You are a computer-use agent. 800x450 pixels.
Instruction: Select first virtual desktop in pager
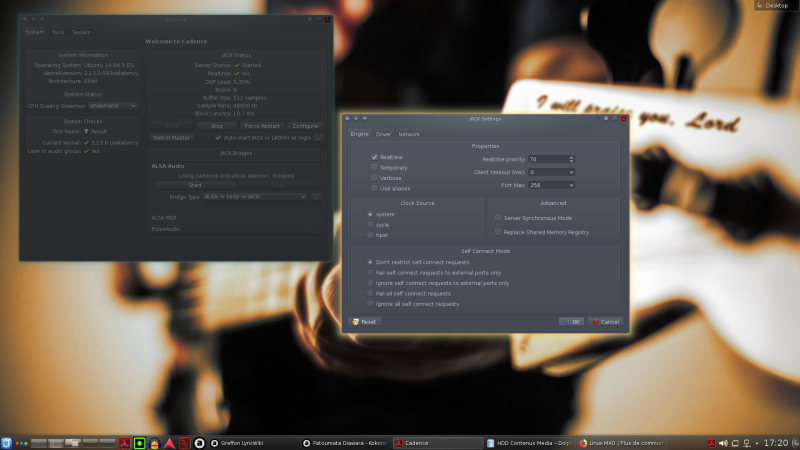pyautogui.click(x=39, y=443)
